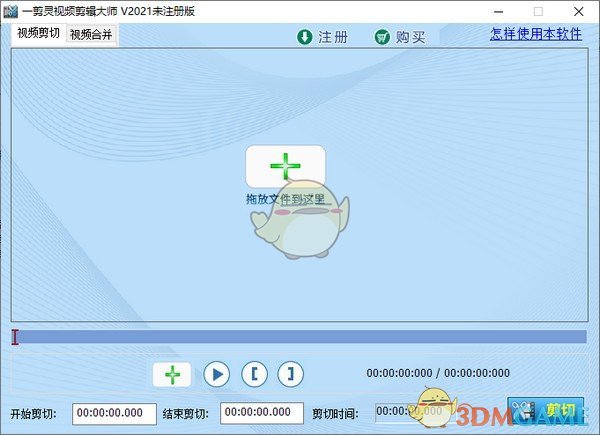Set cut end with right bracket button
The height and width of the screenshot is (435, 600).
point(290,374)
